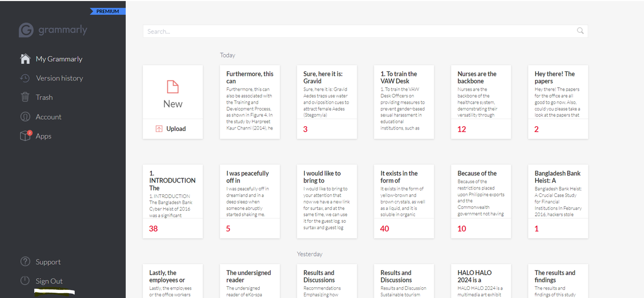Click the New document page icon
The height and width of the screenshot is (298, 644).
(173, 86)
